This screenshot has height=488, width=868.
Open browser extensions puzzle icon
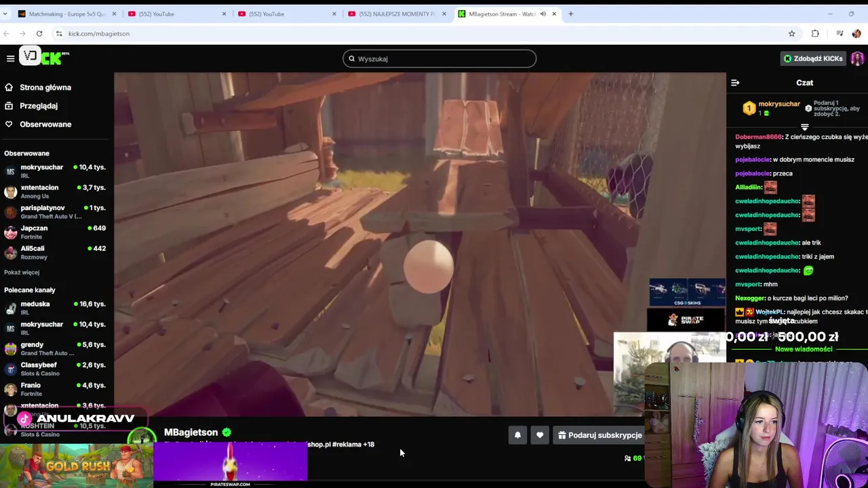click(x=815, y=33)
